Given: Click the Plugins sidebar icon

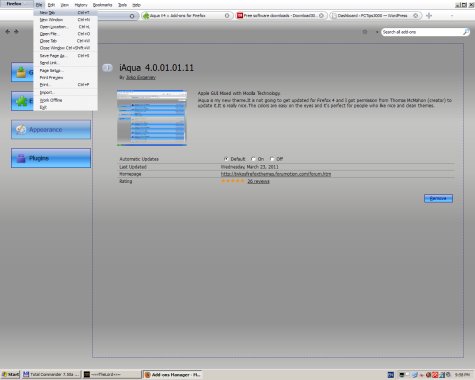Looking at the screenshot, I should pos(21,158).
